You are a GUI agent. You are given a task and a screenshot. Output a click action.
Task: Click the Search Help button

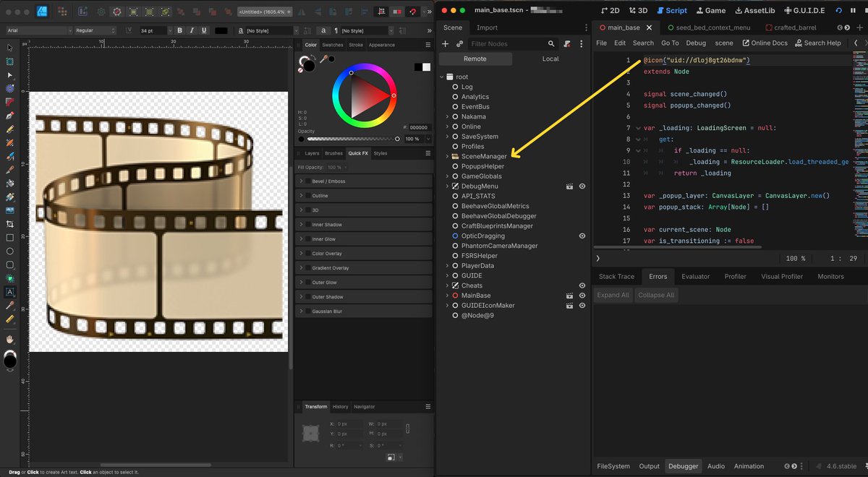pos(817,43)
